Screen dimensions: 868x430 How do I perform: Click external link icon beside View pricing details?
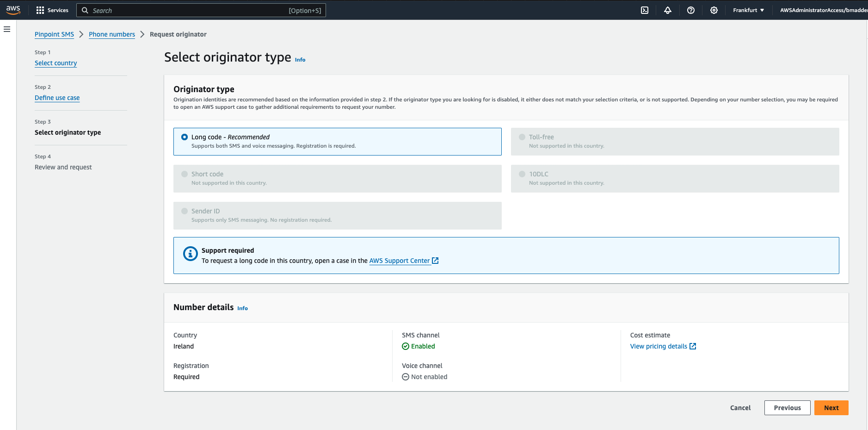click(x=693, y=346)
